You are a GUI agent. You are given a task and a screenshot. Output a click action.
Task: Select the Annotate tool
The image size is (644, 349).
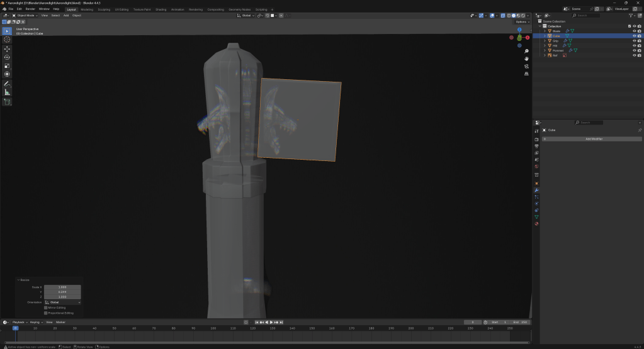(x=7, y=84)
